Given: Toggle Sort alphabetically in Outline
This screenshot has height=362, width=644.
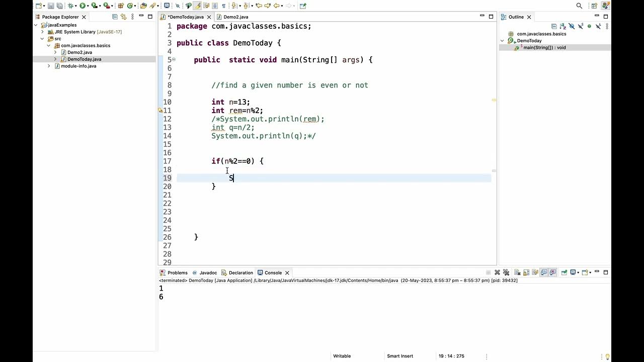Looking at the screenshot, I should click(563, 26).
